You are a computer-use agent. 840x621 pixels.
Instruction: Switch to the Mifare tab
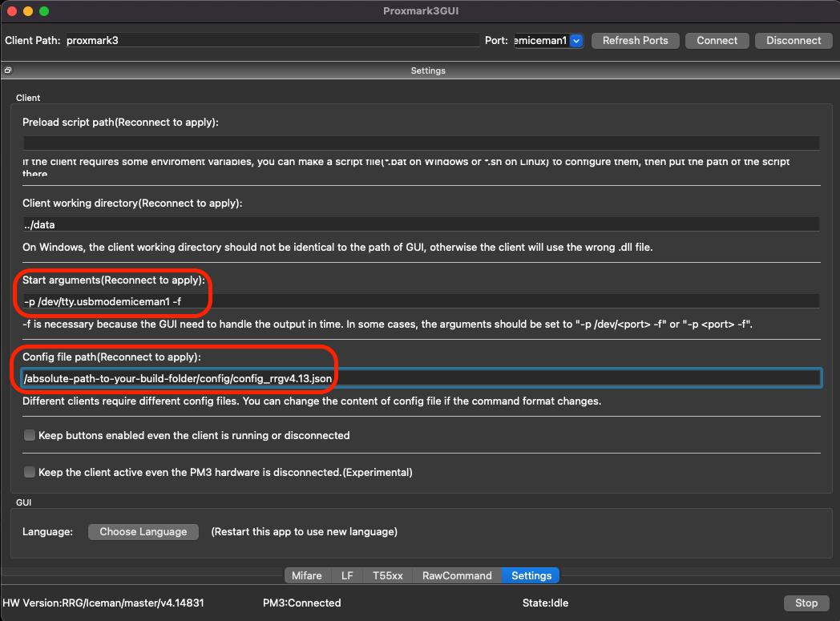point(306,575)
